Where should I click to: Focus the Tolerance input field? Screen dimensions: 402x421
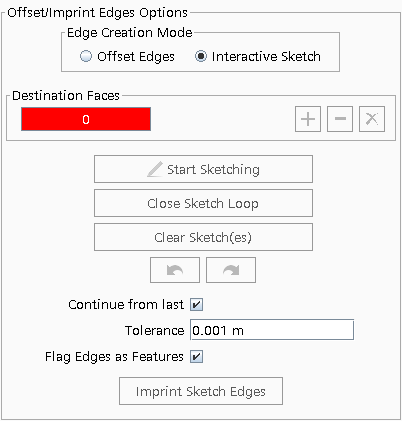click(x=272, y=330)
